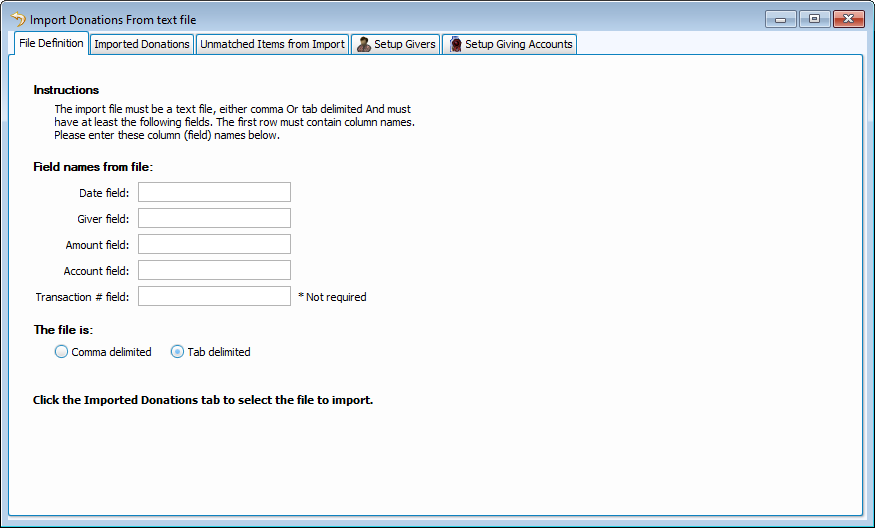This screenshot has height=528, width=875.
Task: Click the window title bar text
Action: (112, 20)
